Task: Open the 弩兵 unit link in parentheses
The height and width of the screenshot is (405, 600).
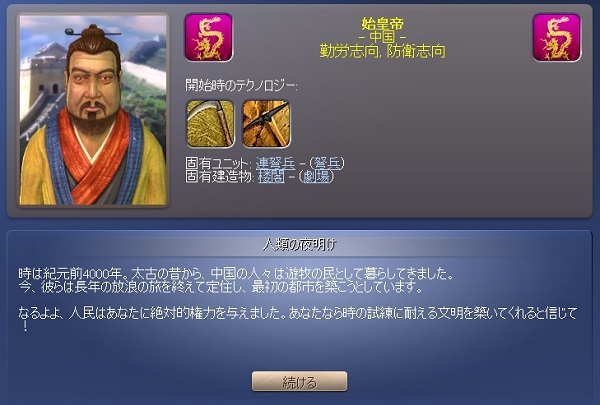Action: (328, 163)
